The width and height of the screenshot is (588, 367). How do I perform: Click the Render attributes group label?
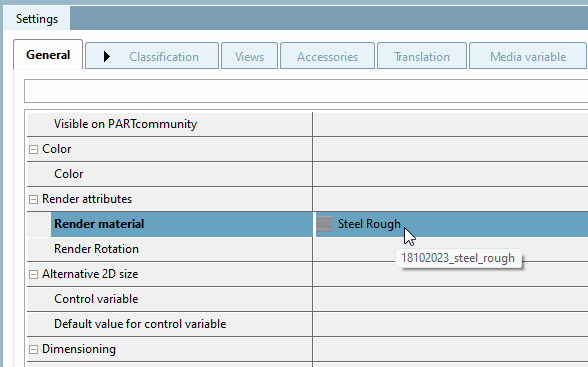point(87,199)
